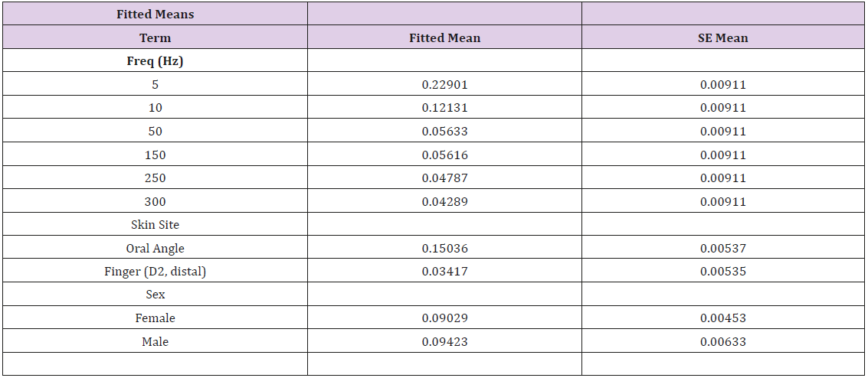Click the SE mean value 0.00633
The image size is (868, 378).
722,342
